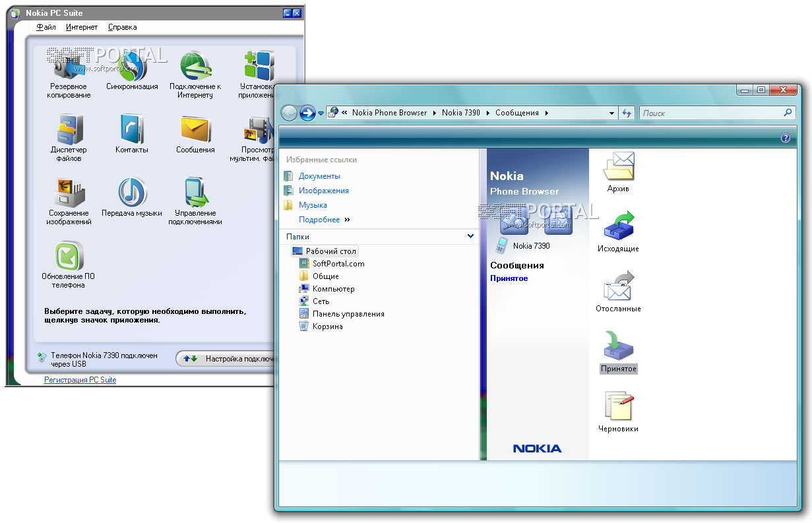
Task: Expand arrow after Nokia Phone Browser breadcrumb
Action: click(x=435, y=113)
